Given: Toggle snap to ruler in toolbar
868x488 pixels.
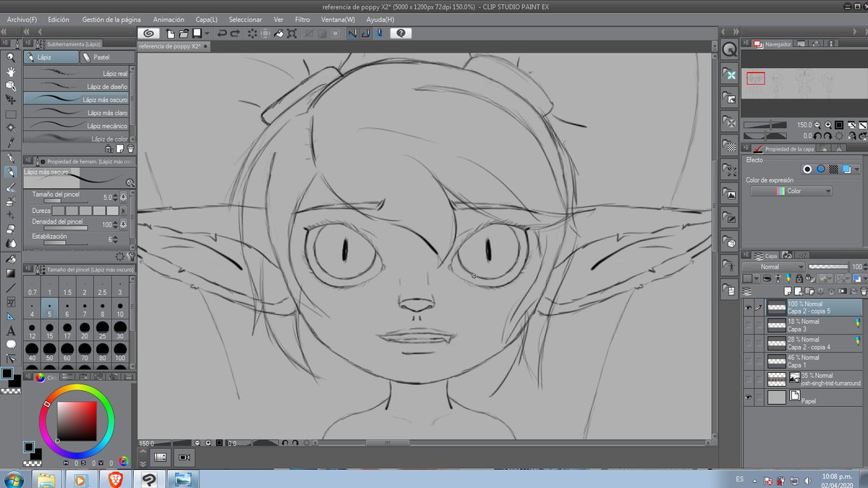Looking at the screenshot, I should [352, 33].
